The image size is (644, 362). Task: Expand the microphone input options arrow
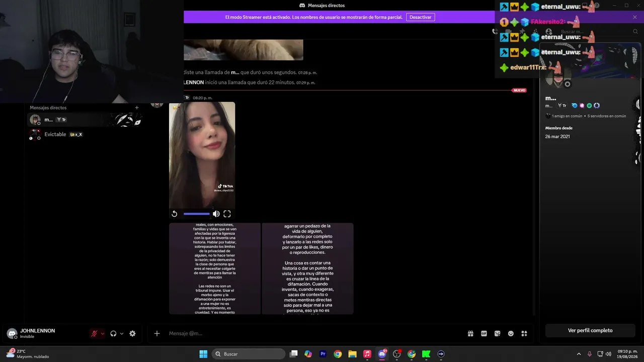coord(103,333)
